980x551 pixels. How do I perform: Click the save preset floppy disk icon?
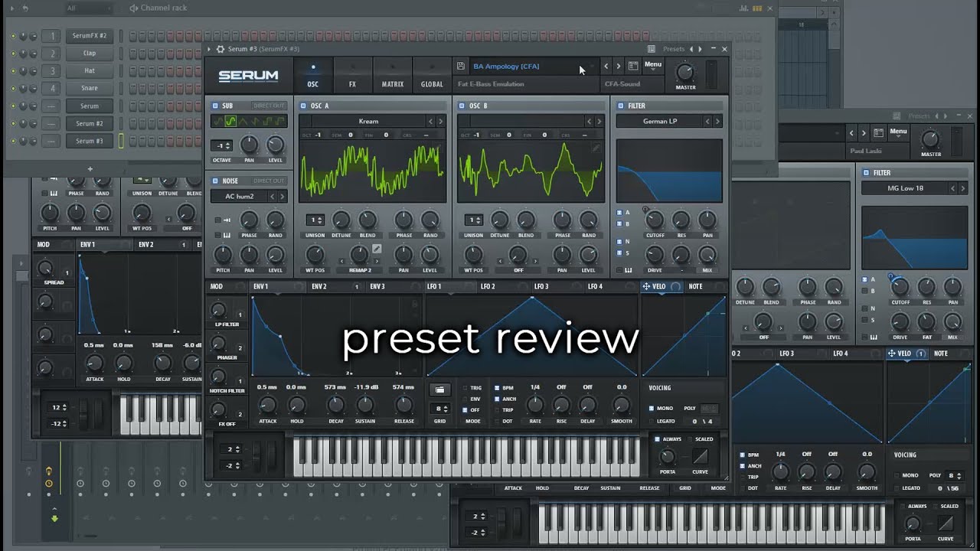[x=460, y=67]
